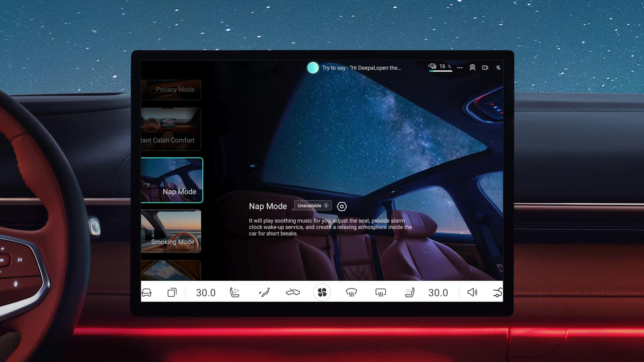
Task: Toggle the climate fan button
Action: (x=322, y=292)
